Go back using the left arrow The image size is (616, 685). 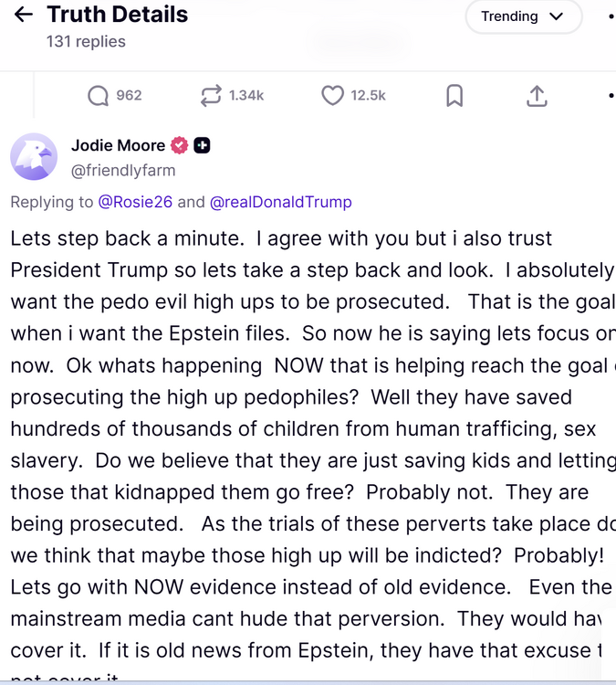pyautogui.click(x=24, y=15)
